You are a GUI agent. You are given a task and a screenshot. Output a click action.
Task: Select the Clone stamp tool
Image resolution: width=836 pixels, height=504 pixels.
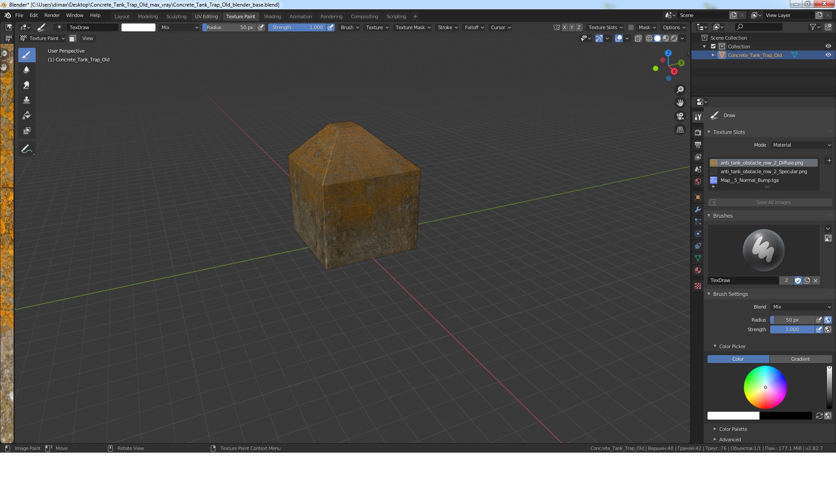[27, 100]
